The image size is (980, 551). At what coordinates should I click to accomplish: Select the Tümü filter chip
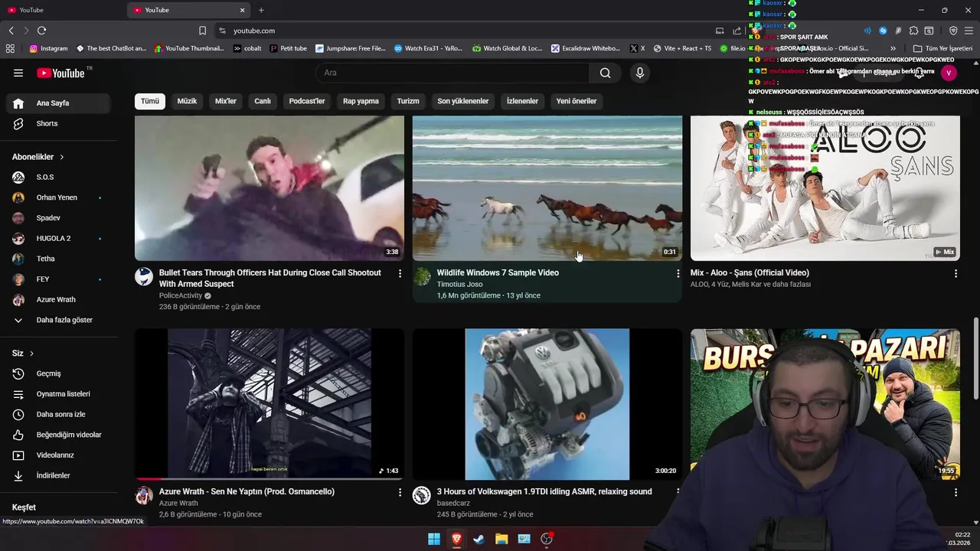tap(150, 101)
